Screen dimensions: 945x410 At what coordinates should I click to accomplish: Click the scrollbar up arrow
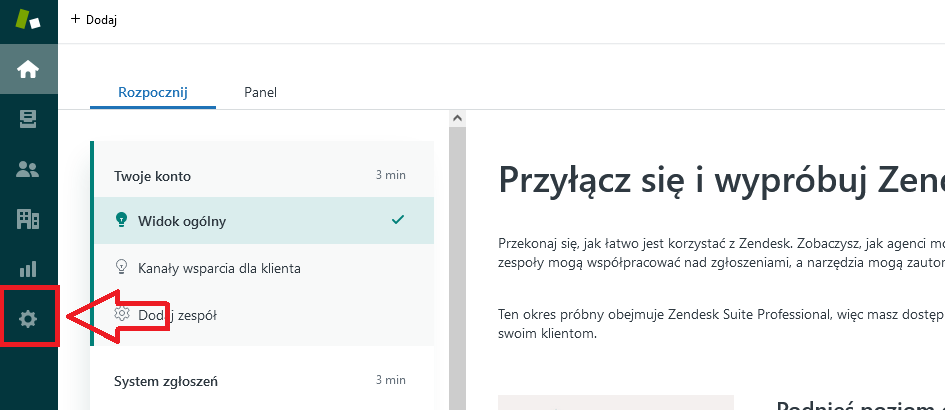(457, 118)
